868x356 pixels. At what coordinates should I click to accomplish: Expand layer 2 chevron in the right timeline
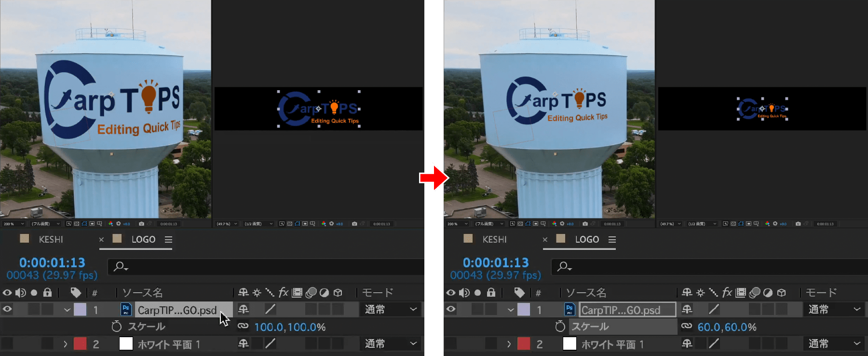coord(509,344)
